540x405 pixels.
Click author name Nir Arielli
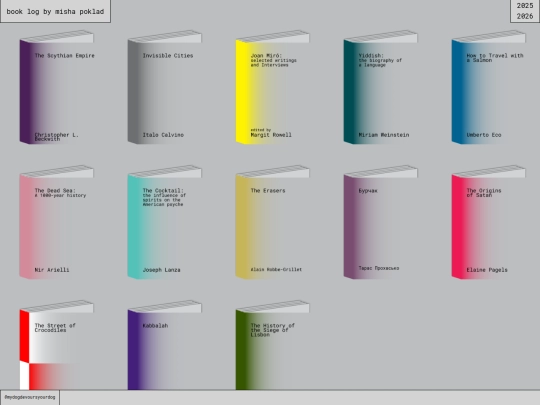(52, 270)
